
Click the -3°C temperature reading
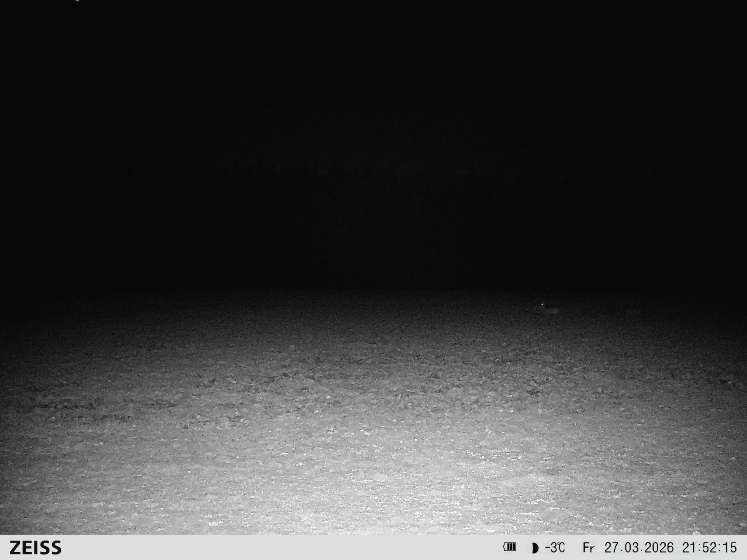554,548
